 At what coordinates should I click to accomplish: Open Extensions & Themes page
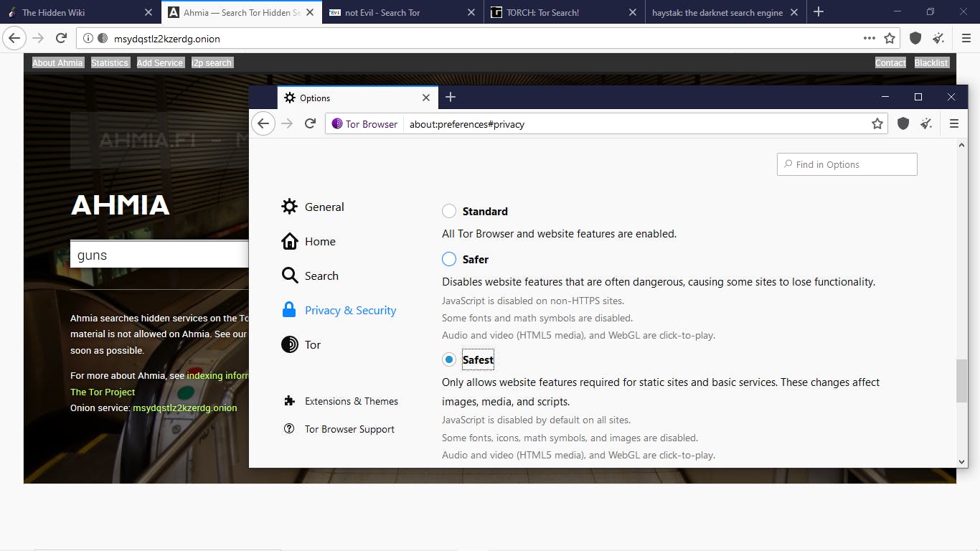click(341, 401)
